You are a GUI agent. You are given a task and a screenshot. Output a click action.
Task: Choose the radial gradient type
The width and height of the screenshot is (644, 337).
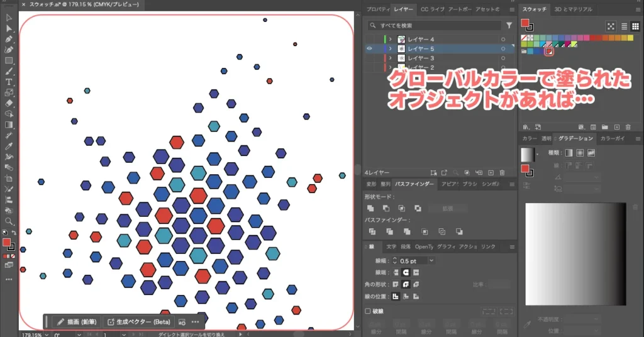click(580, 153)
